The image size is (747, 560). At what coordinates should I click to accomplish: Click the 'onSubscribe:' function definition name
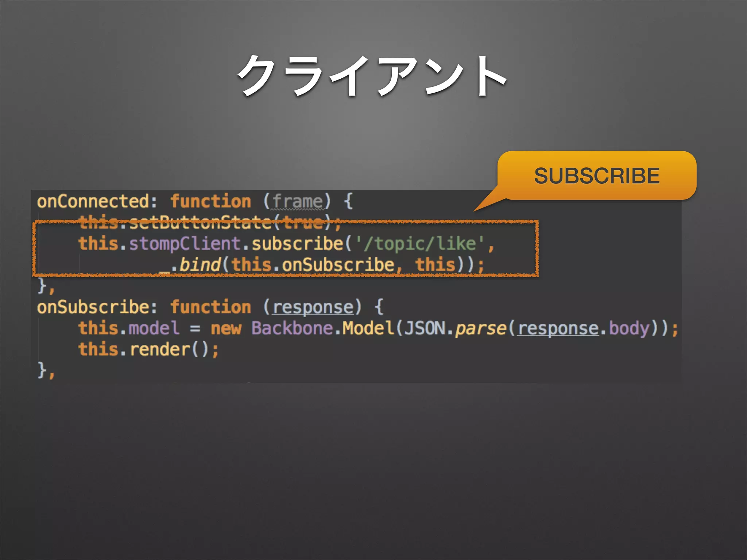point(97,307)
